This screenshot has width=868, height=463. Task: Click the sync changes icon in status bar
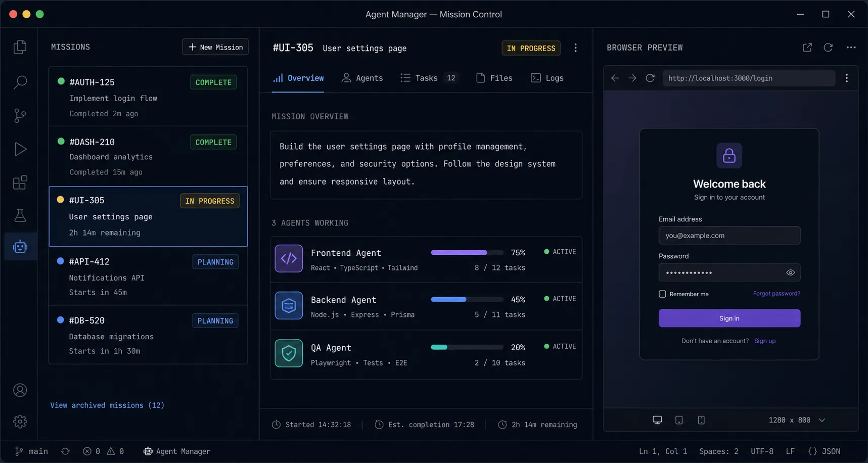pyautogui.click(x=65, y=451)
